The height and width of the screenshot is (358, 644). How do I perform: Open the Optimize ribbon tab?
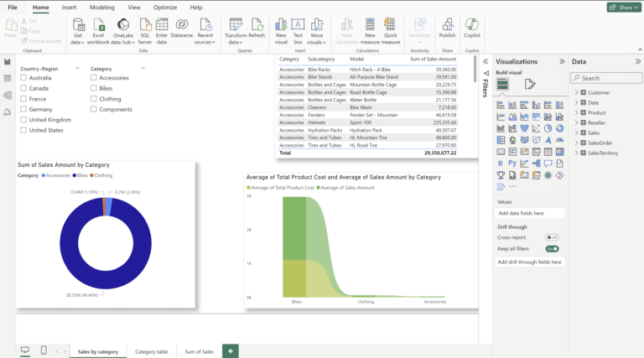(x=165, y=8)
